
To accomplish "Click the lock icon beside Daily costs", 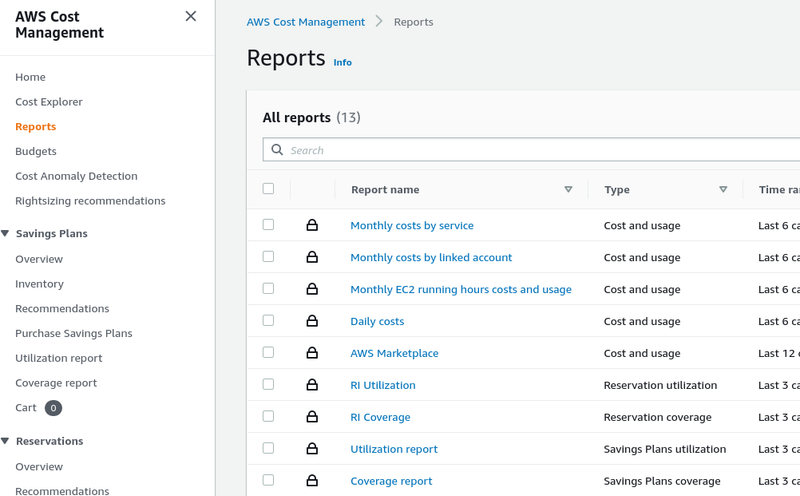I will pyautogui.click(x=312, y=321).
